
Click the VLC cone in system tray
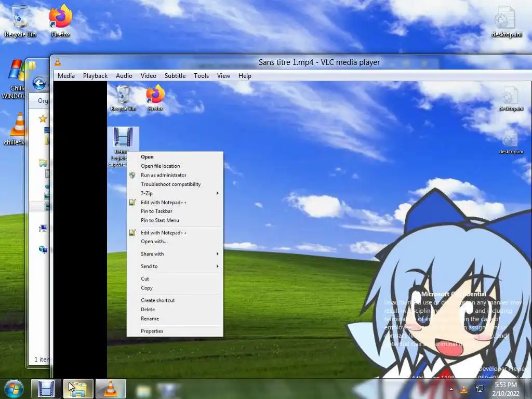coord(464,389)
